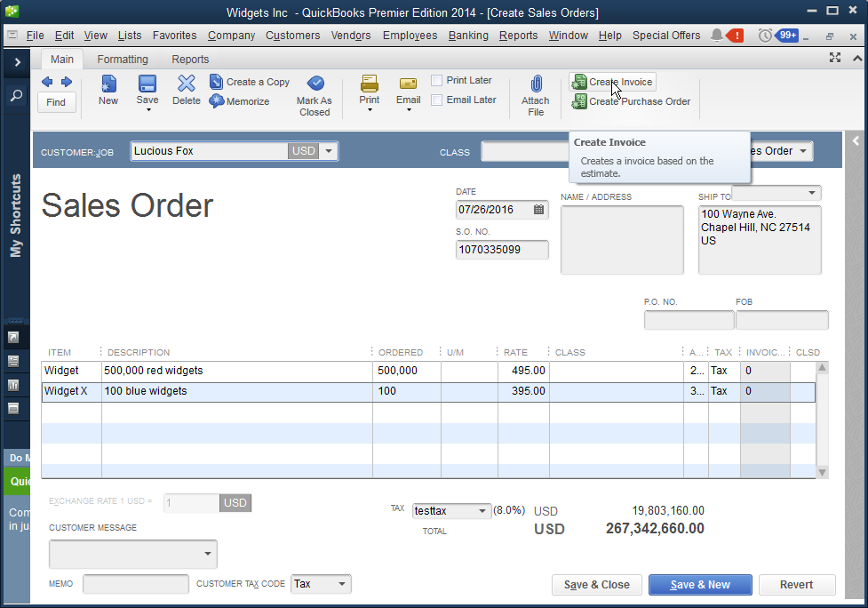Image resolution: width=868 pixels, height=608 pixels.
Task: Open the Banking menu
Action: click(468, 36)
